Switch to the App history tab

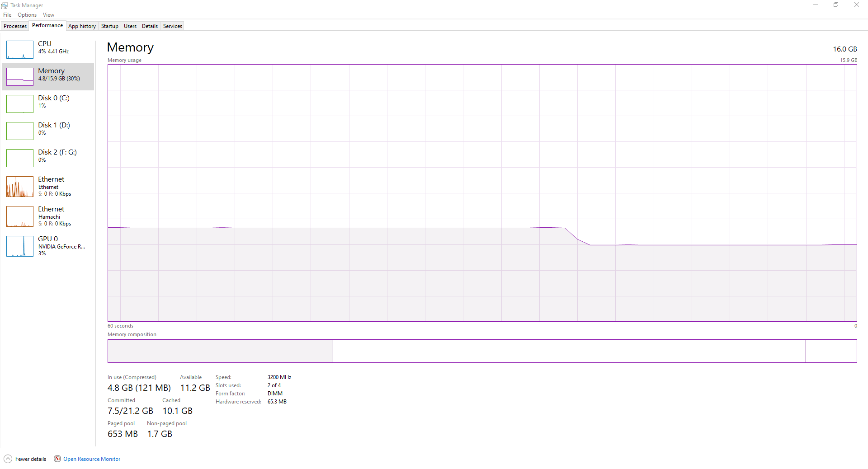tap(82, 26)
